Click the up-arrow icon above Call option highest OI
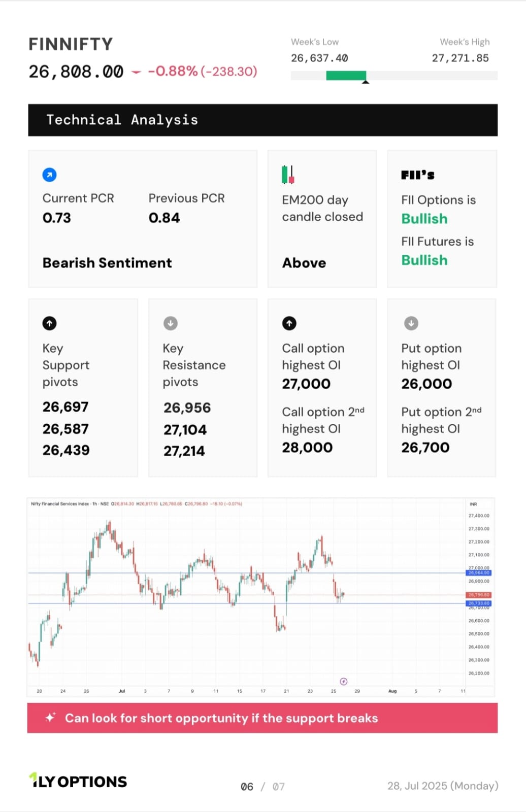The image size is (526, 812). (289, 323)
